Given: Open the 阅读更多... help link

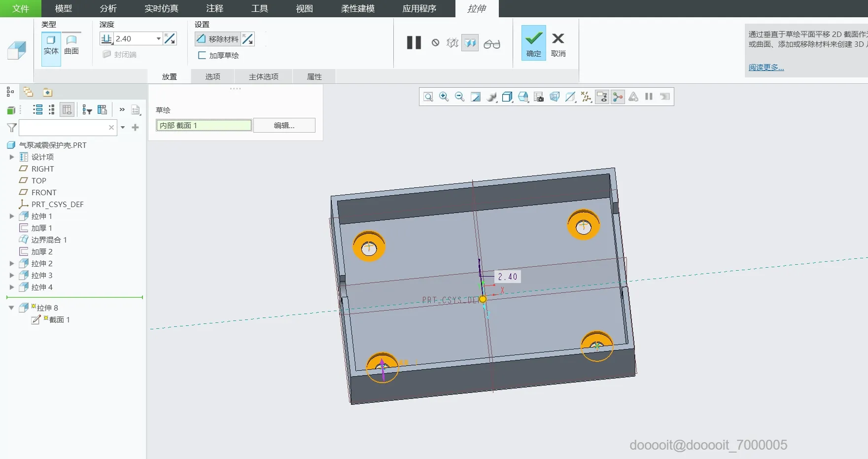Looking at the screenshot, I should point(766,68).
